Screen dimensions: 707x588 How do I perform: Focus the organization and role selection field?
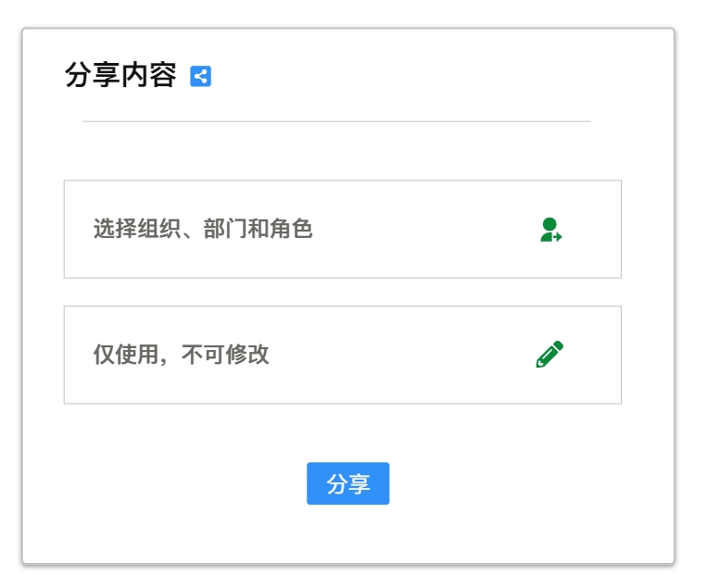(371, 250)
